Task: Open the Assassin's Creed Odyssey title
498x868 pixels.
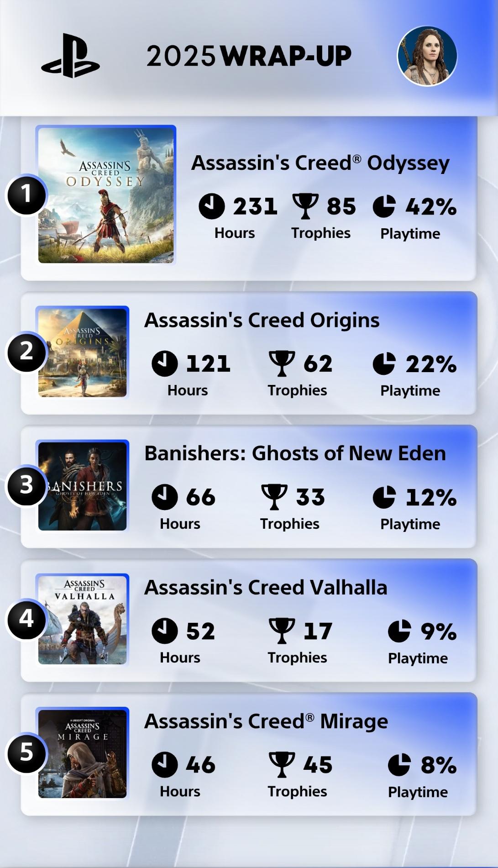Action: pyautogui.click(x=320, y=163)
